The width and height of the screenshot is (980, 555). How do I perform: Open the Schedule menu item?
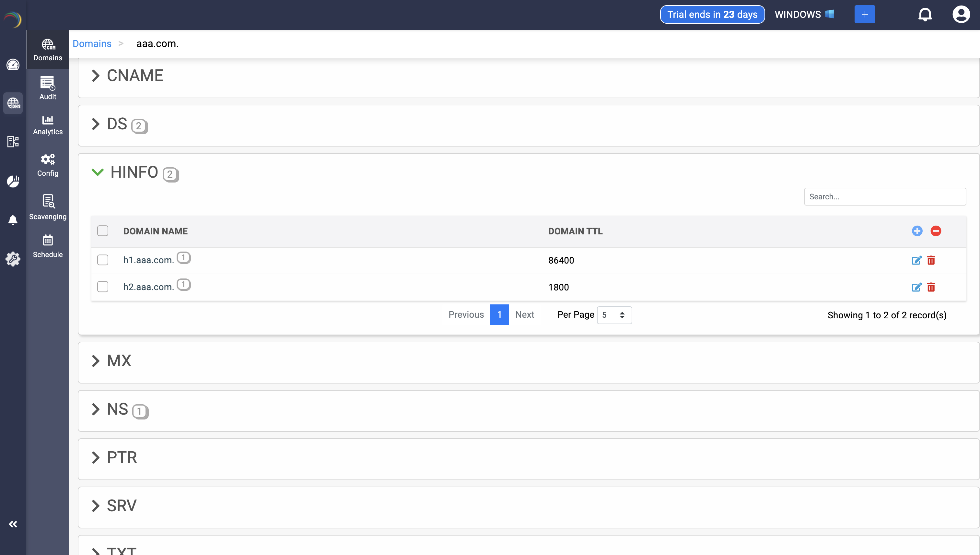tap(48, 246)
